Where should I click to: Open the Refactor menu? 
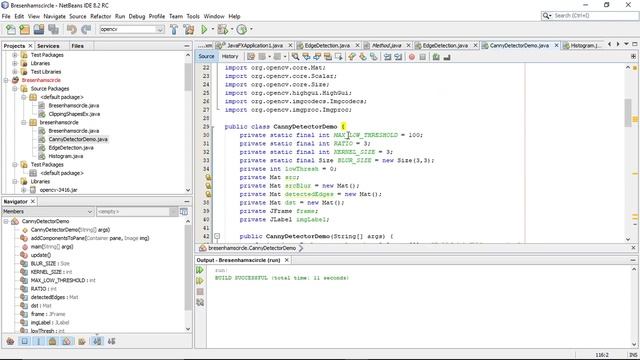tap(100, 16)
